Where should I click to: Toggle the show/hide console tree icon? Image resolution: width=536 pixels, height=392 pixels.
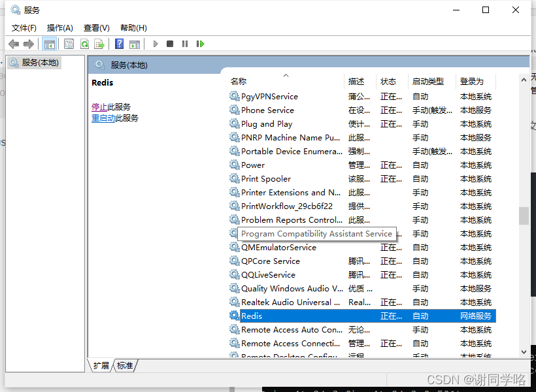click(49, 44)
